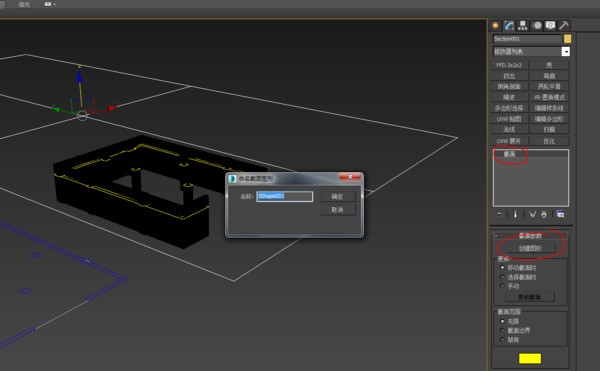Apply the 扫描 modifier button
This screenshot has width=600, height=371.
(x=549, y=130)
